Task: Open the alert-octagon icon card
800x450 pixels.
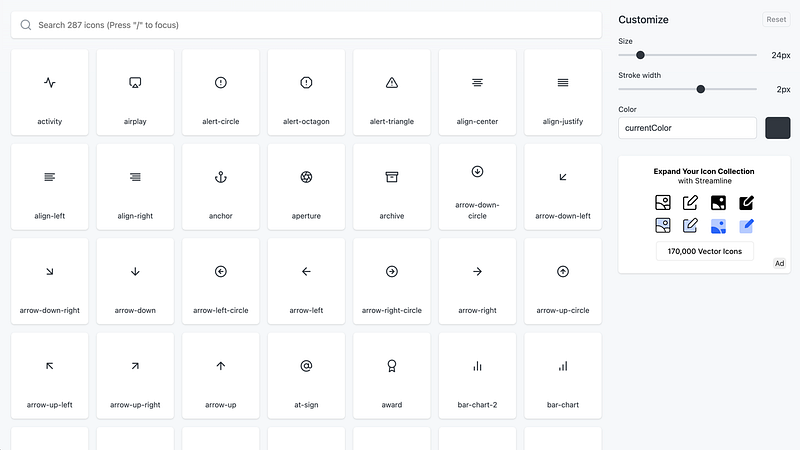Action: tap(306, 92)
